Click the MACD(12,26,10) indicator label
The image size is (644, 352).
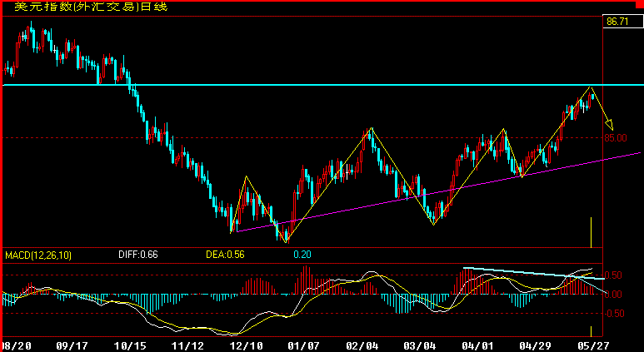(x=38, y=255)
